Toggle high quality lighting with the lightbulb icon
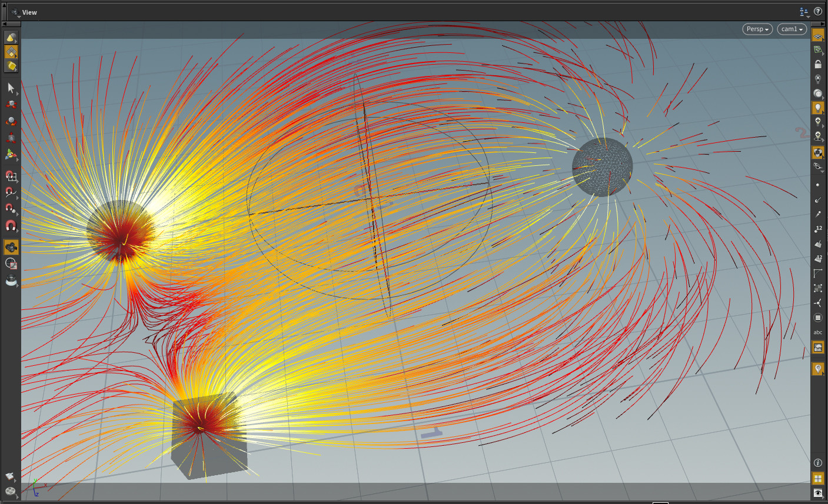 point(818,107)
